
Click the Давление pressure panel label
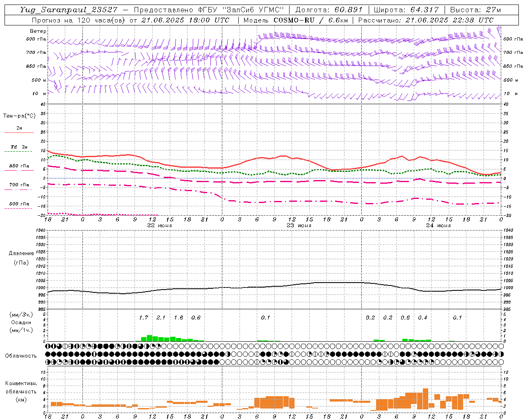21,253
